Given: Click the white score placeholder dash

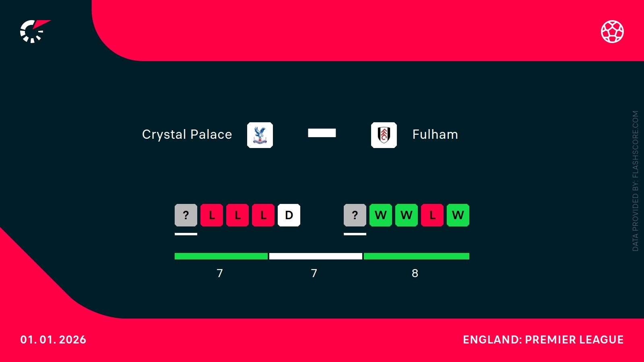Looking at the screenshot, I should 322,133.
